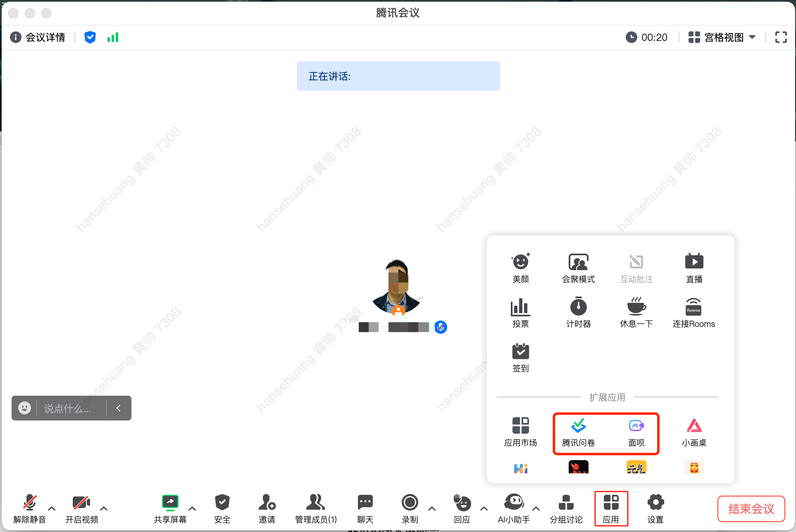Enter full screen mode icon
This screenshot has height=532, width=796.
pos(781,37)
